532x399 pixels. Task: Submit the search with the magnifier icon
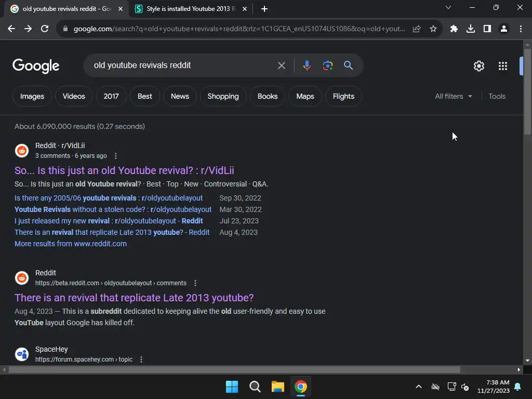348,65
